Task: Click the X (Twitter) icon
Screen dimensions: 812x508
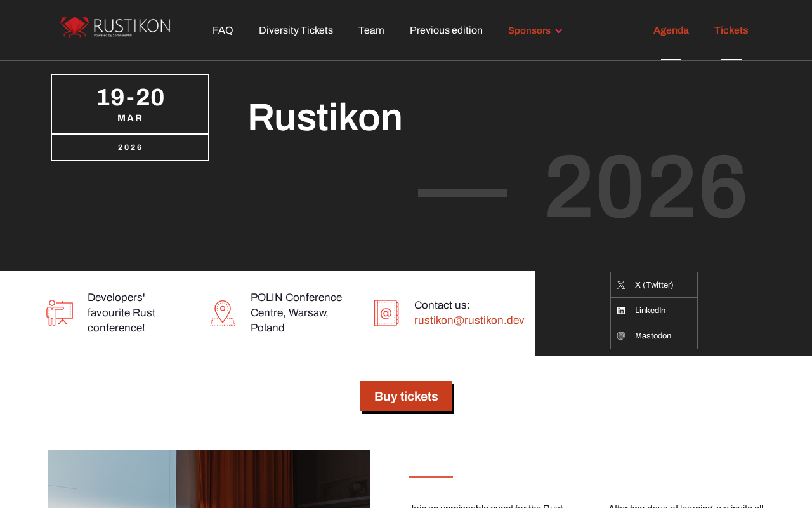Action: 621,285
